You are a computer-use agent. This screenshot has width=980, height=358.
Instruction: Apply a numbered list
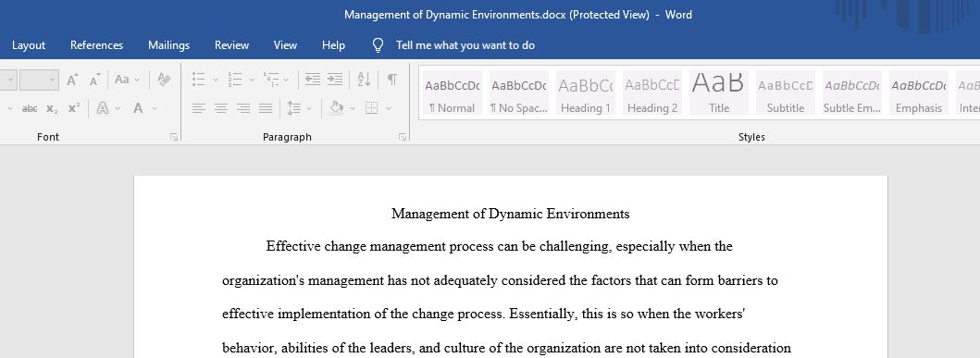[x=234, y=80]
